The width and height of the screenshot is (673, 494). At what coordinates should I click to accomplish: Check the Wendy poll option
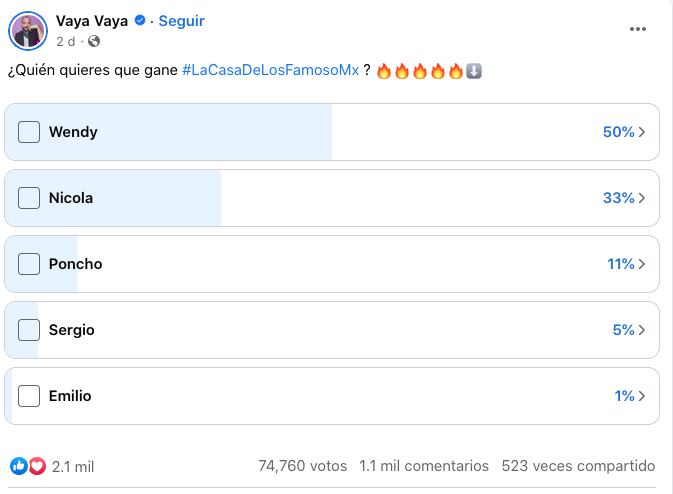[29, 132]
